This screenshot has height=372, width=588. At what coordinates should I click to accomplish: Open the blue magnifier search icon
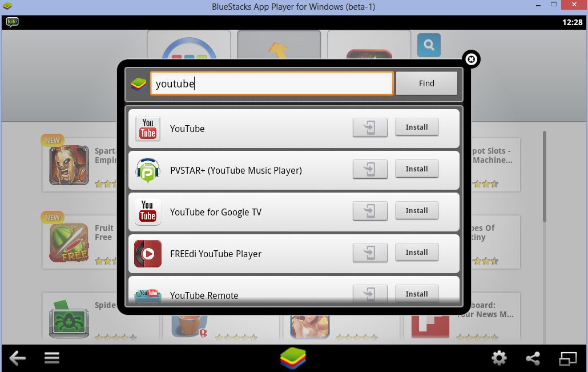pos(429,45)
